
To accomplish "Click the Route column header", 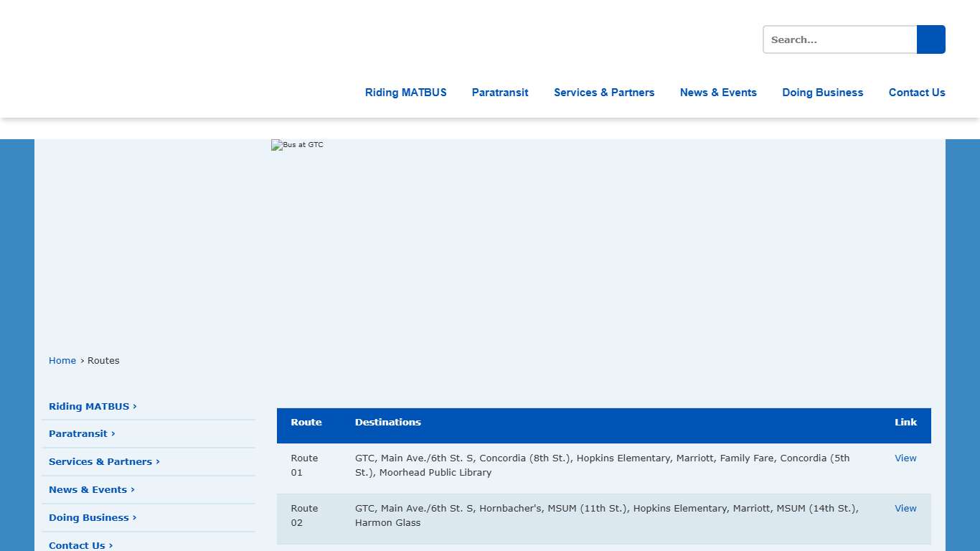I will 306,423.
